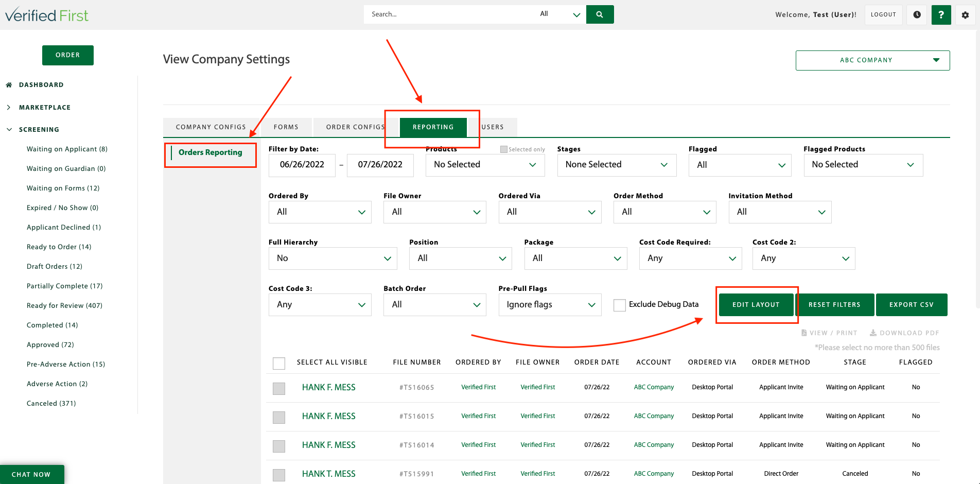Open the Cost Code Required dropdown
980x484 pixels.
(690, 258)
